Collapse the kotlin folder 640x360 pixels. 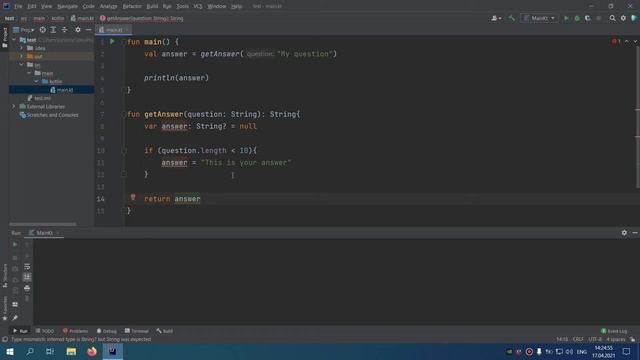[x=37, y=82]
